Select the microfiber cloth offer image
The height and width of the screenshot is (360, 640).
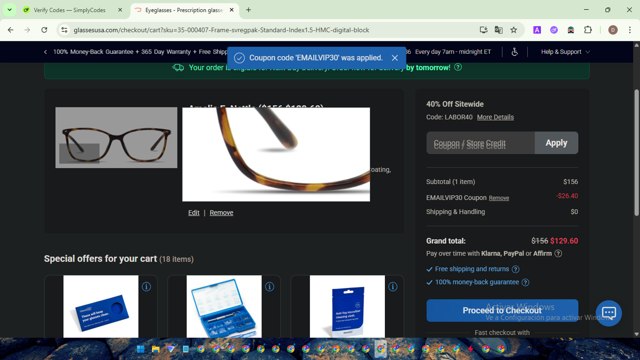coord(347,307)
